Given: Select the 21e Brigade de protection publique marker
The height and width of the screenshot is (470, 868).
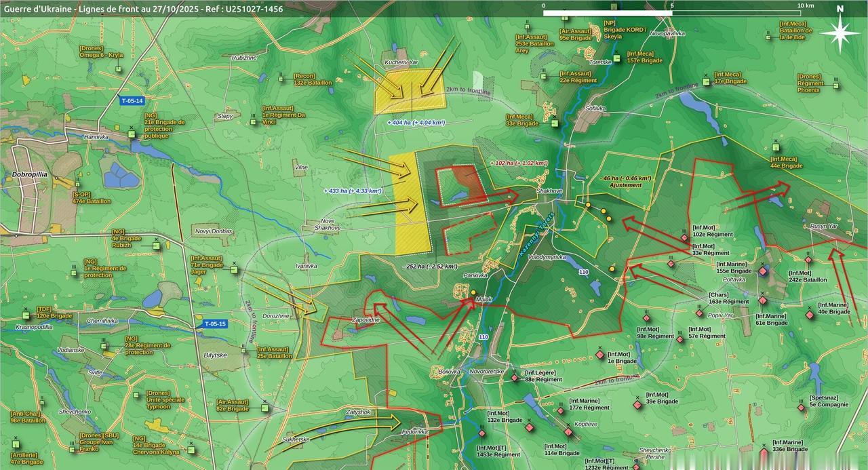Looking at the screenshot, I should coord(132,134).
